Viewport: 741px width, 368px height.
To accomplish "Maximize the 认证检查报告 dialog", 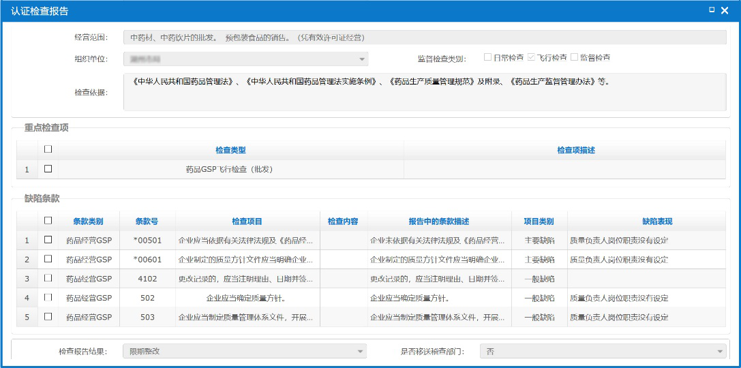I will [x=712, y=10].
